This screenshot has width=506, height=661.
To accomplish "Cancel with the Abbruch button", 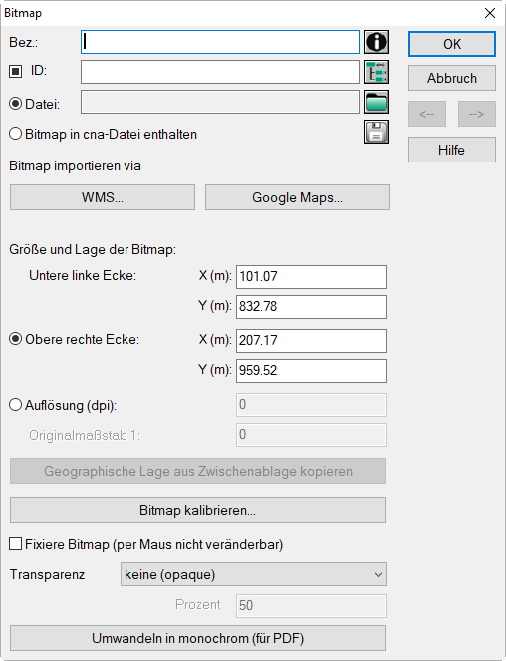I will click(x=452, y=78).
